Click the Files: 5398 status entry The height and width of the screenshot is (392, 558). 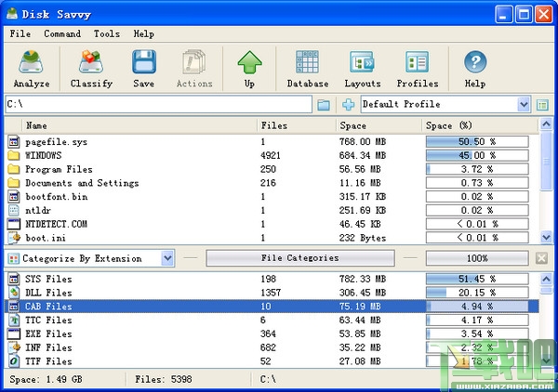tap(164, 380)
